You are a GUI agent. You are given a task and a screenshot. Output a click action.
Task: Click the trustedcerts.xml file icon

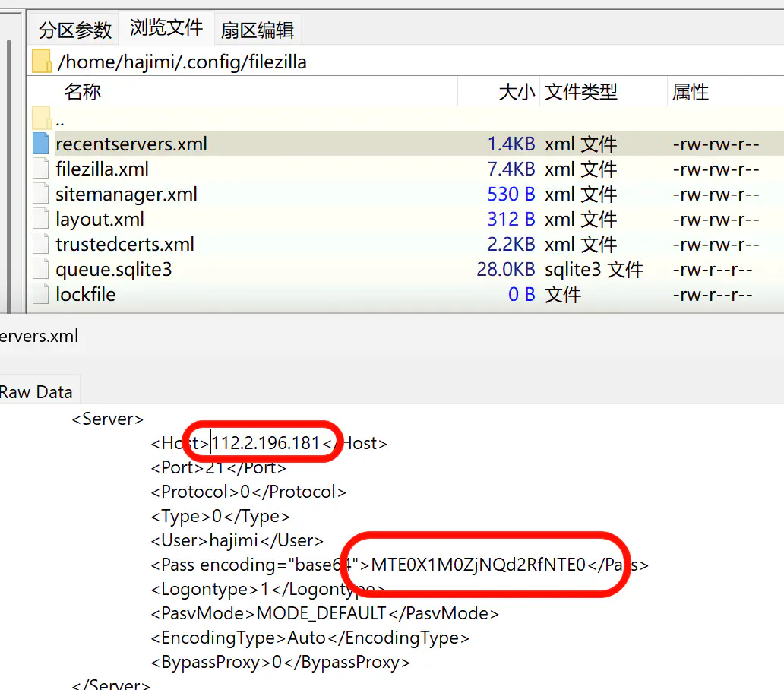pos(41,244)
